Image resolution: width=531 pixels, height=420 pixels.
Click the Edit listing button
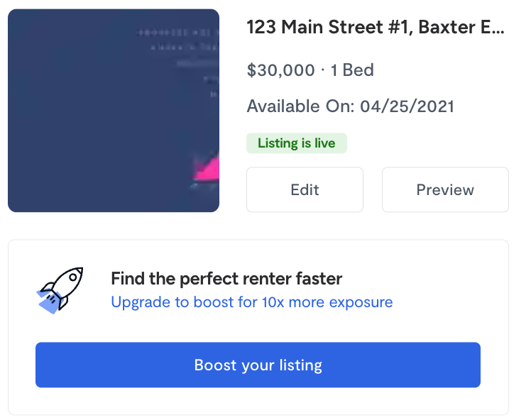[305, 189]
